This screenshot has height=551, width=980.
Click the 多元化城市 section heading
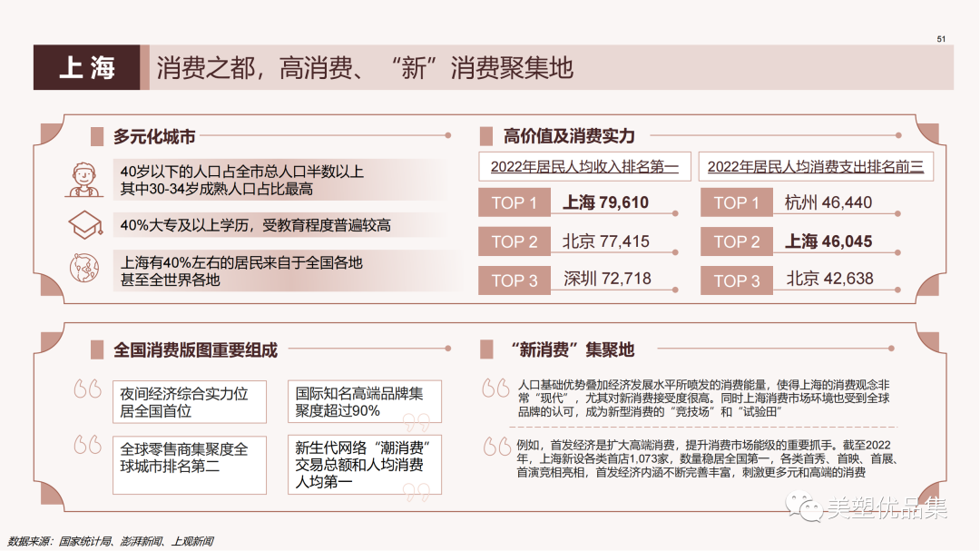[x=154, y=136]
